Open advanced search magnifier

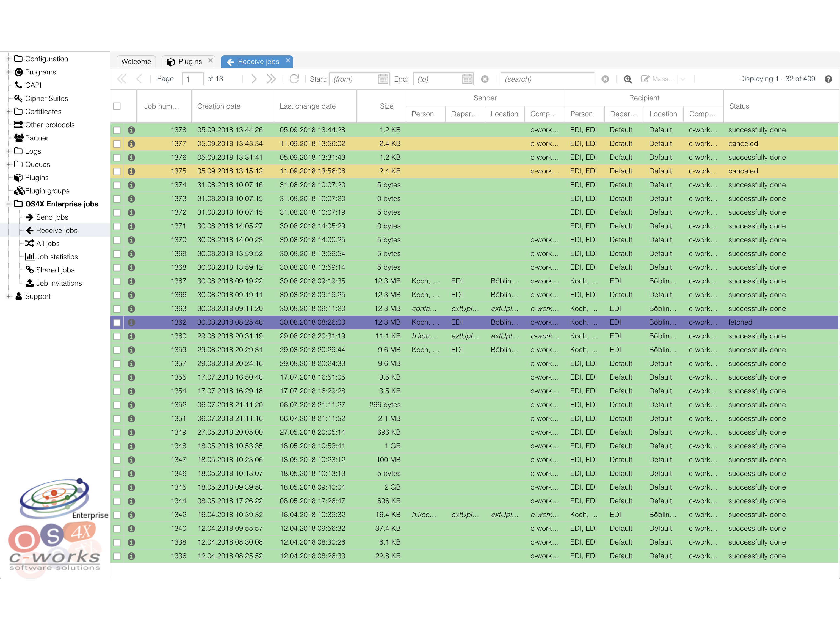click(628, 79)
